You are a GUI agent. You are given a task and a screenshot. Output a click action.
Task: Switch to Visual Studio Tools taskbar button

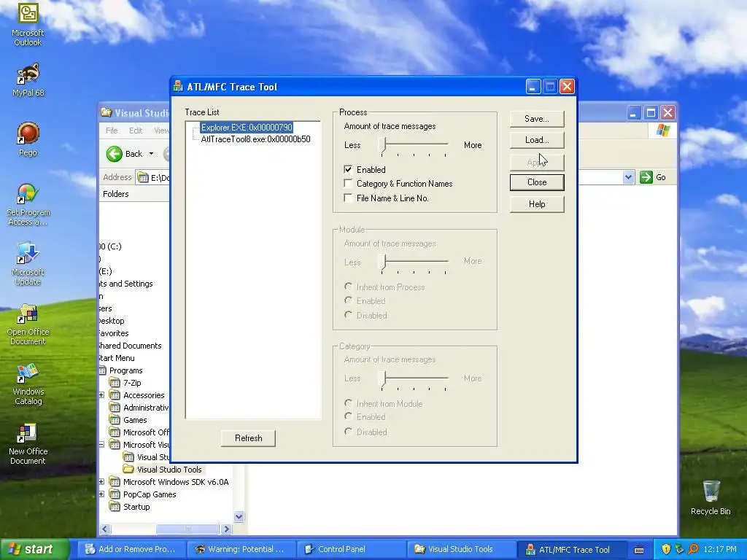[x=461, y=549]
